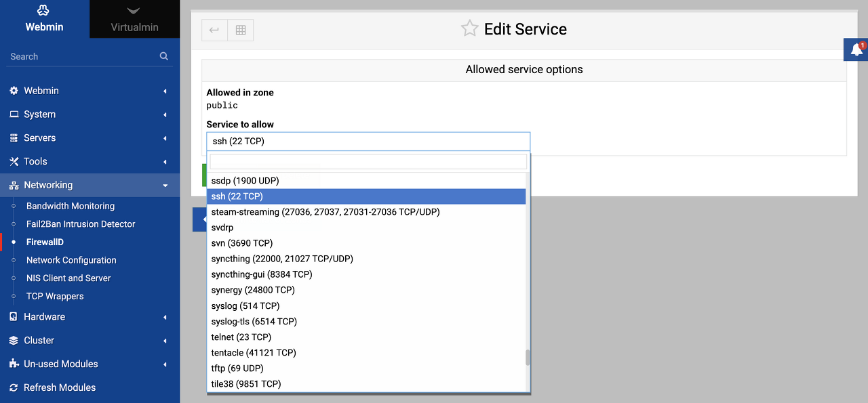Select syslog-tls (6514 TCP) option
The height and width of the screenshot is (403, 868).
366,322
